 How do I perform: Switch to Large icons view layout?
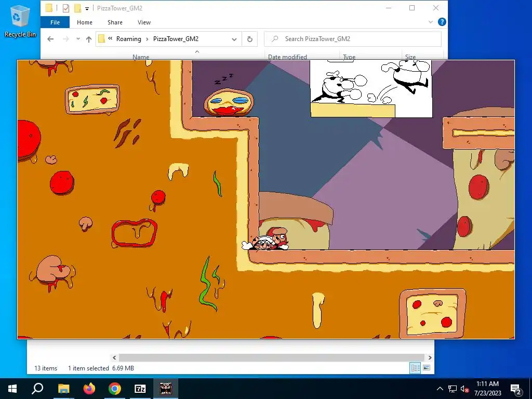[427, 368]
